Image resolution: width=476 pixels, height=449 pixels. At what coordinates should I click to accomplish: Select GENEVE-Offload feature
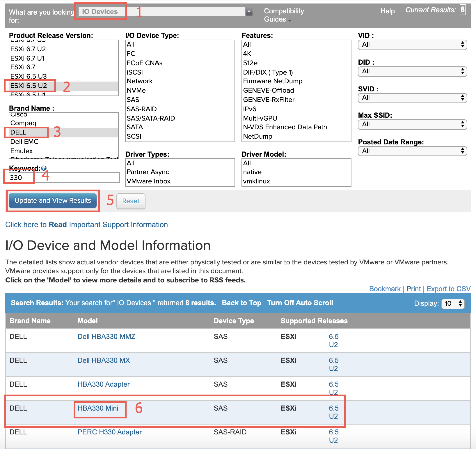tap(296, 90)
